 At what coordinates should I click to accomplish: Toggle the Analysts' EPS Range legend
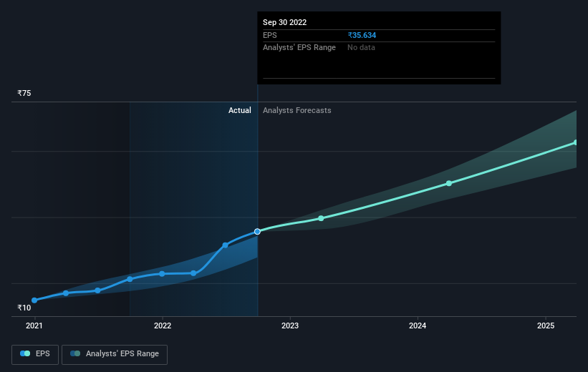point(115,354)
